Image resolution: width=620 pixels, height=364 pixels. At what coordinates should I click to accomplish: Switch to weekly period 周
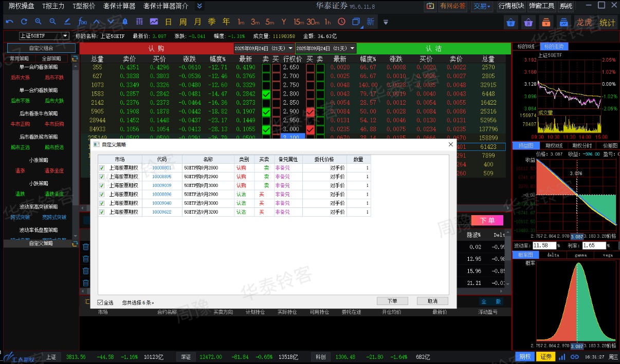(x=183, y=22)
